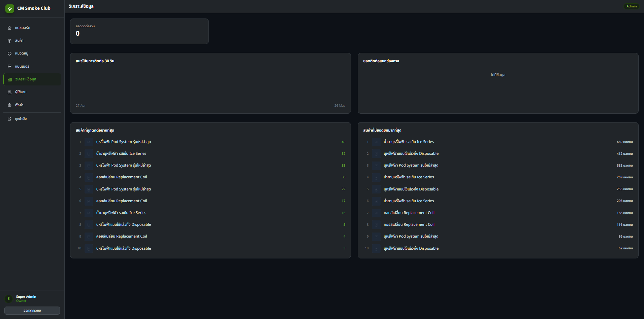Open the Banners image icon
644x319 pixels.
click(9, 67)
